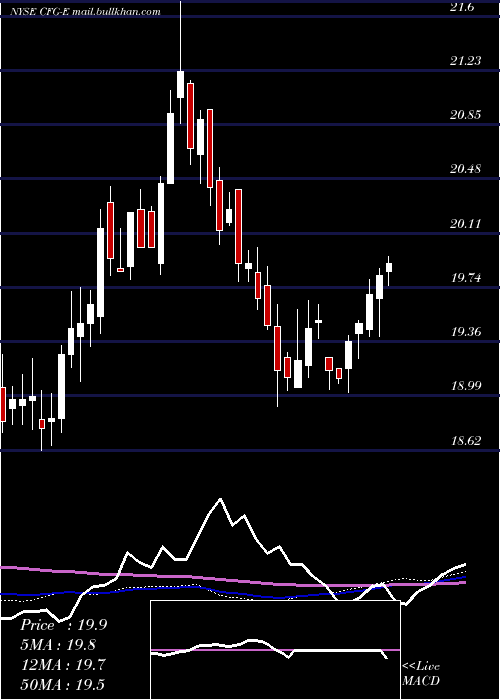This screenshot has width=500, height=700.
Task: Click the NYSE CFG-E mail.bullkhan.com title text
Action: click(85, 12)
